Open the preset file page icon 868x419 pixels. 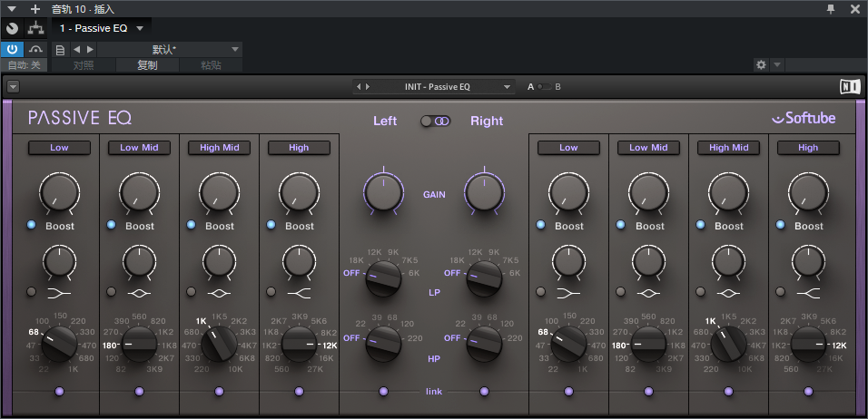coord(60,49)
